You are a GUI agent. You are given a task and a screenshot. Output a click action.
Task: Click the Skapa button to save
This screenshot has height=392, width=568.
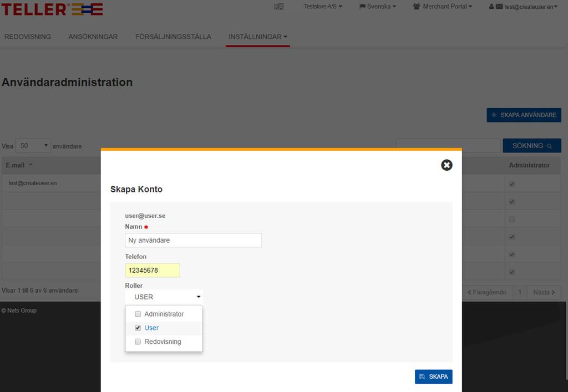433,376
